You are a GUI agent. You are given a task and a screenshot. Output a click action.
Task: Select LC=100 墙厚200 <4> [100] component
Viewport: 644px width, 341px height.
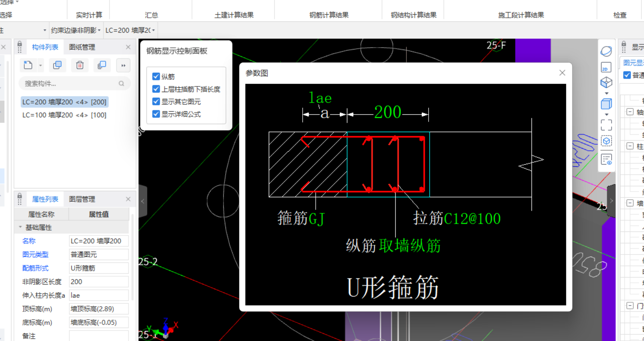(64, 115)
